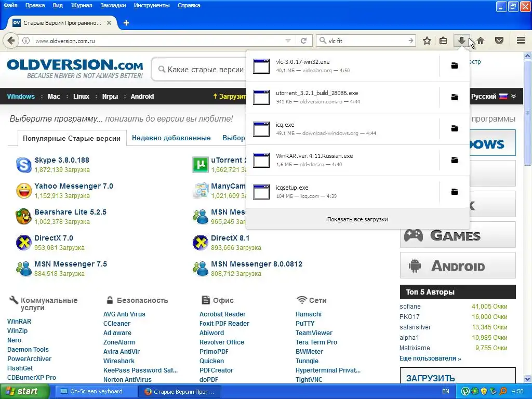Open site identity info icon in address bar
The image size is (532, 399).
(26, 41)
